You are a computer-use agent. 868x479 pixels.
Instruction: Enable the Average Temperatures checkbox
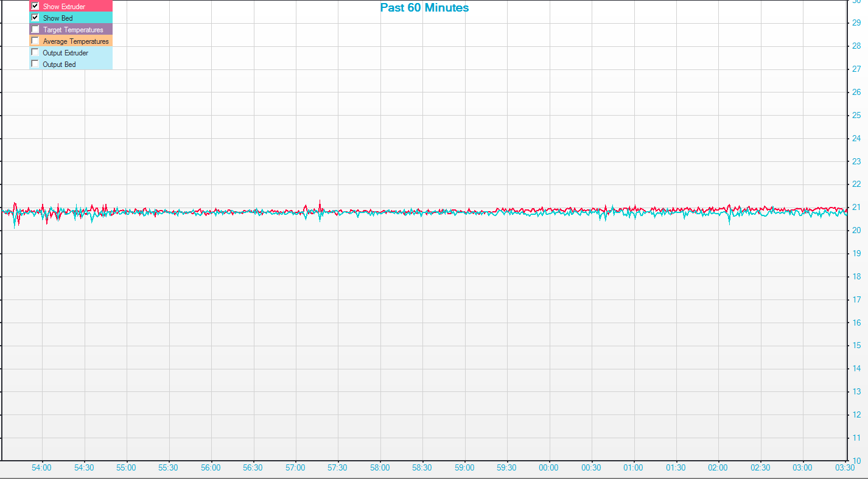pos(35,41)
